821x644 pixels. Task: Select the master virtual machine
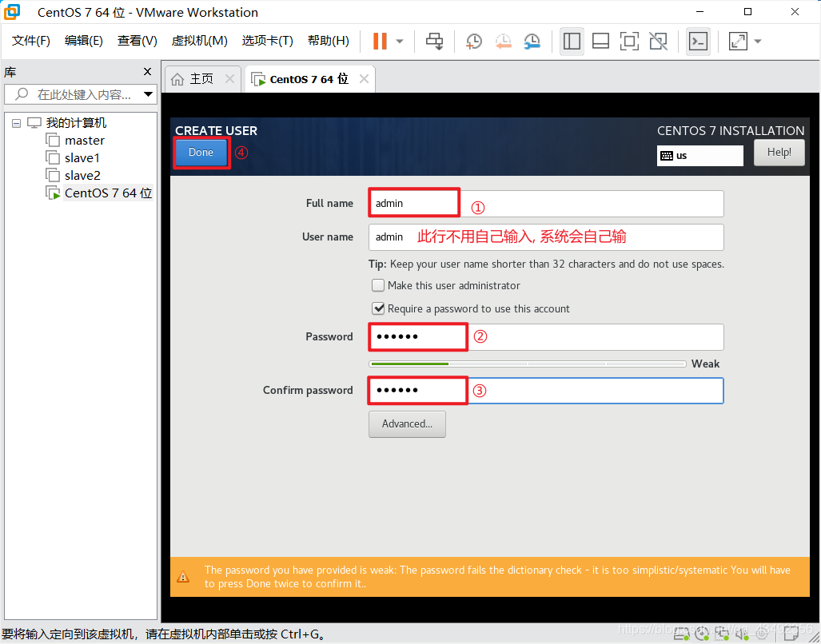84,140
